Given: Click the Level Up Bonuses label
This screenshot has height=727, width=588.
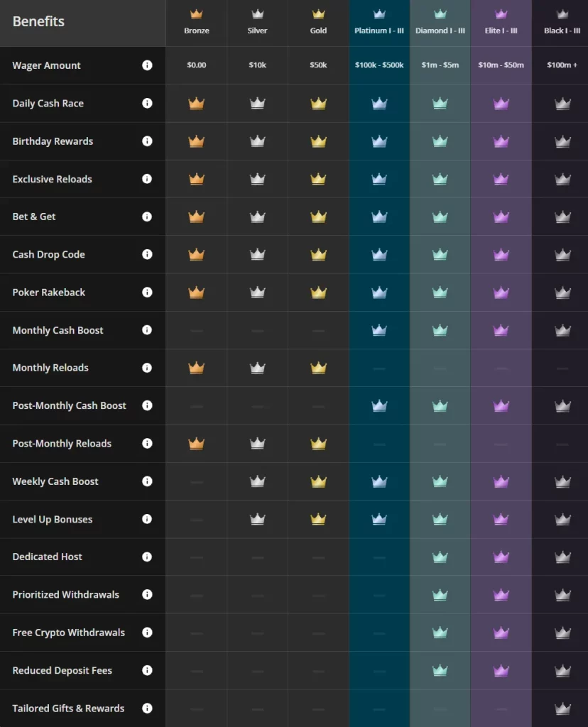Looking at the screenshot, I should click(53, 519).
